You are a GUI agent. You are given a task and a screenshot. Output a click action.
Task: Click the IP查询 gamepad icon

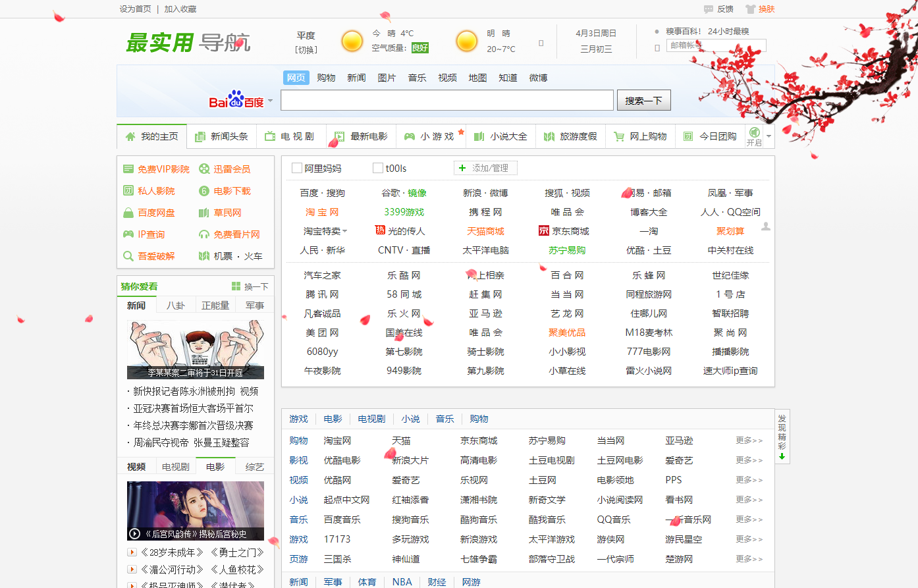128,234
